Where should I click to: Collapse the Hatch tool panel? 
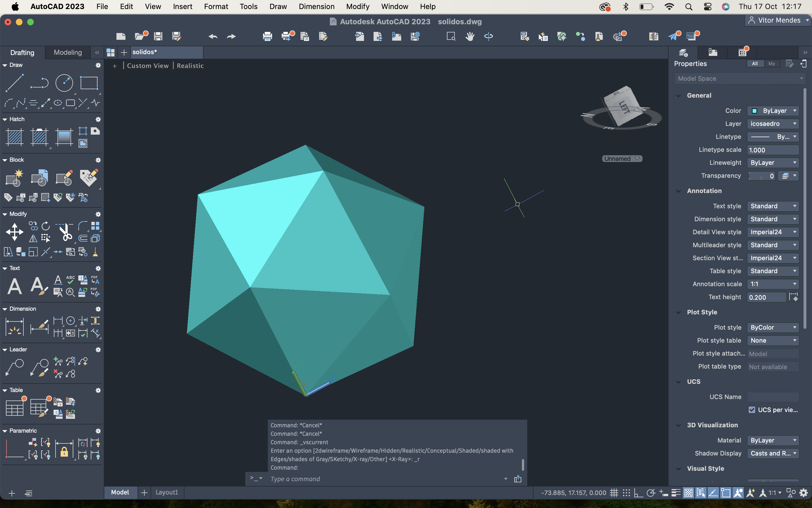5,119
